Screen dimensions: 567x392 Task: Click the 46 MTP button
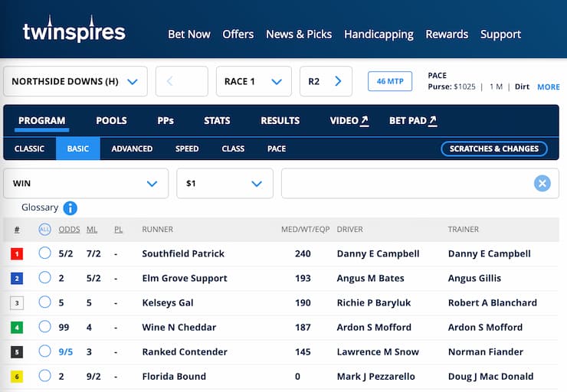pos(390,81)
